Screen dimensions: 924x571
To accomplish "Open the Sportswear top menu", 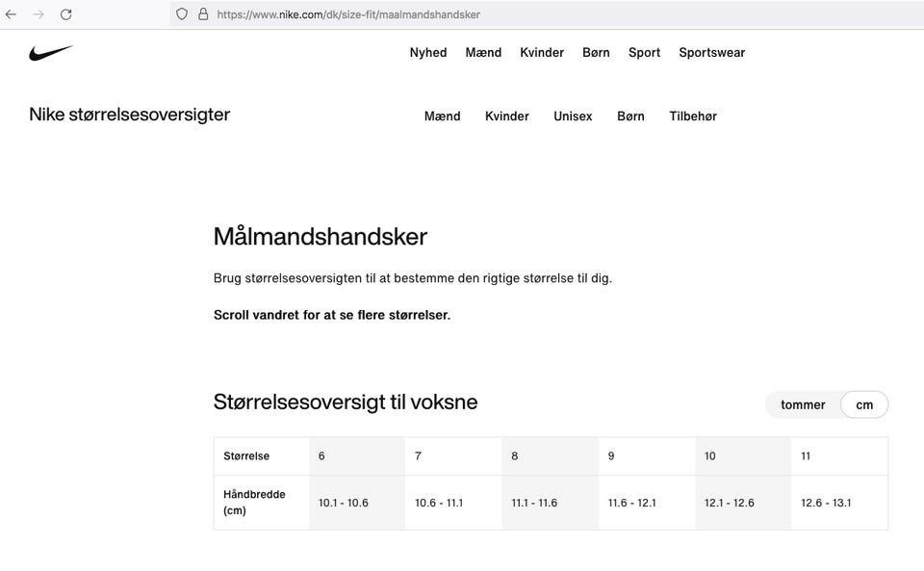I will tap(712, 52).
